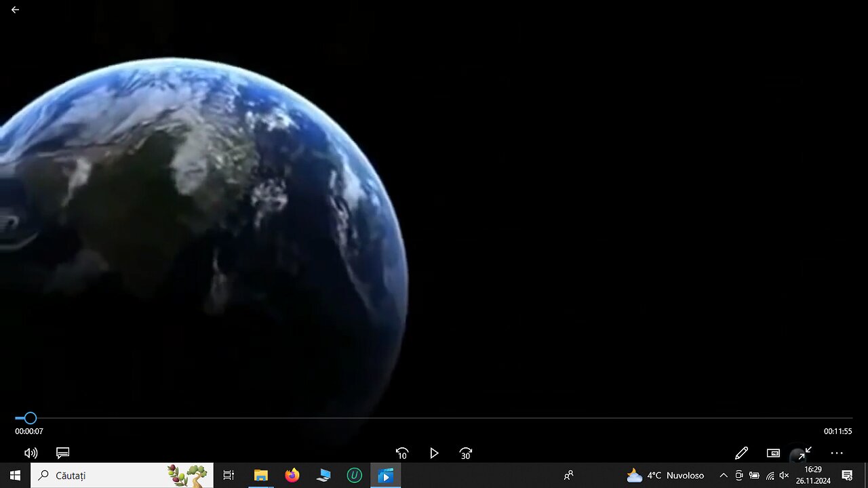Click the Movies & TV taskbar icon

pos(385,475)
